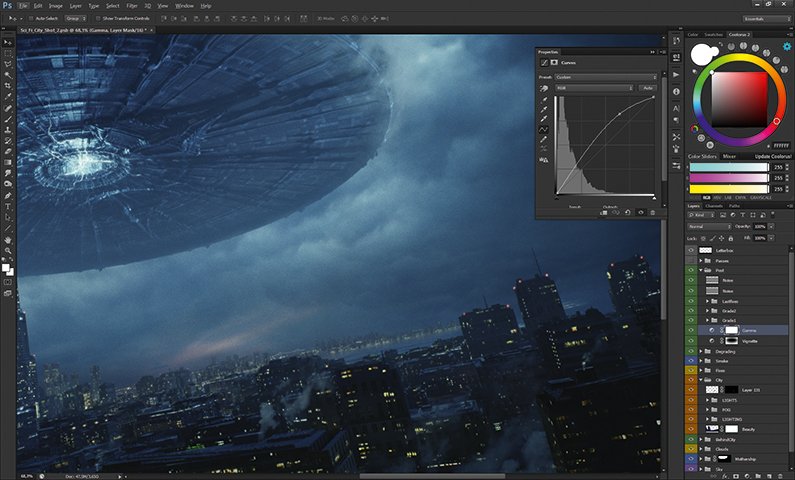Select the Move tool in the toolbox

pos(8,43)
